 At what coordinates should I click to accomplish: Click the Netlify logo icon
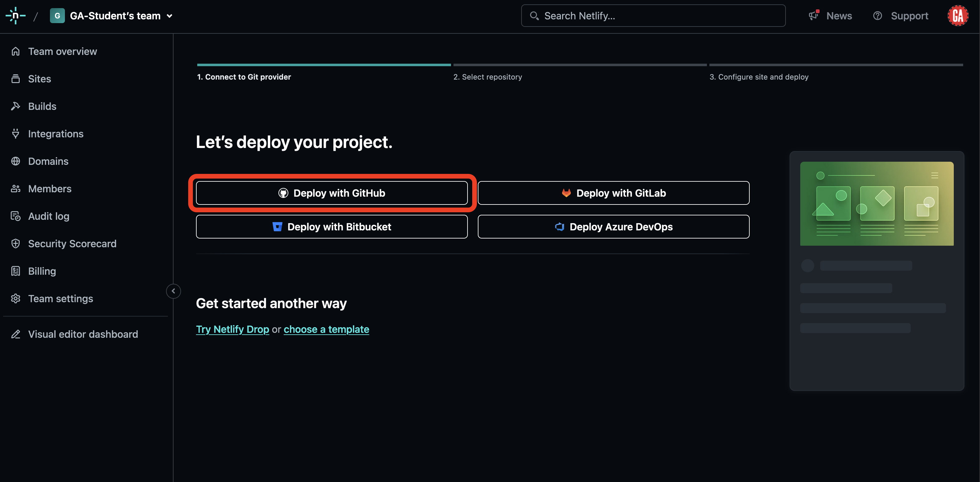coord(15,16)
